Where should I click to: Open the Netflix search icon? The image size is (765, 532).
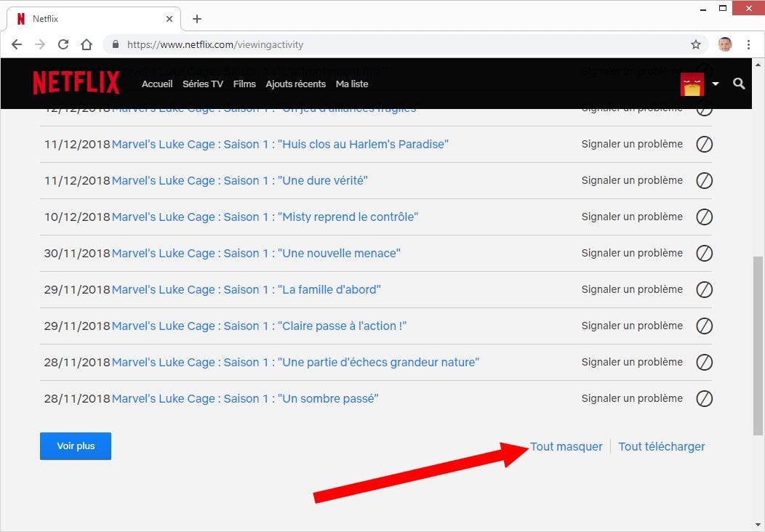click(739, 84)
